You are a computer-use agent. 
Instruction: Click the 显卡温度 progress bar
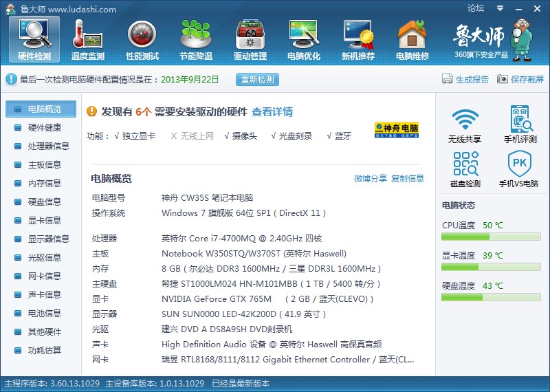[x=491, y=267]
